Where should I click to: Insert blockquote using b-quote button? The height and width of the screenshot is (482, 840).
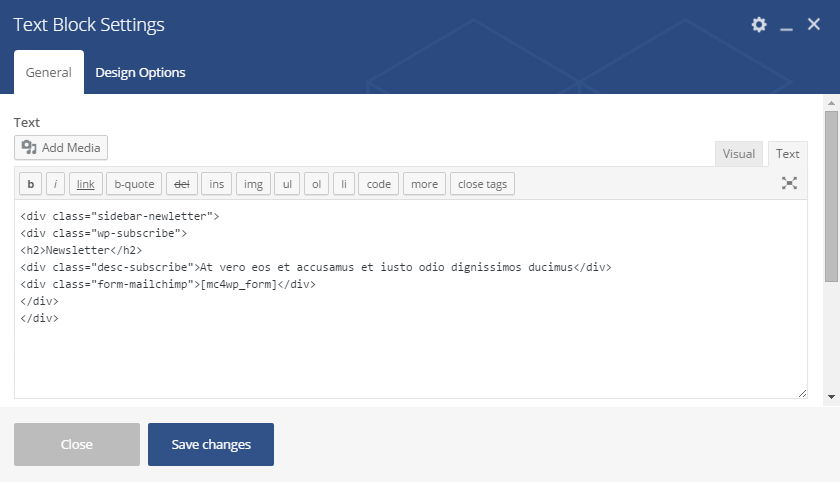click(x=134, y=184)
